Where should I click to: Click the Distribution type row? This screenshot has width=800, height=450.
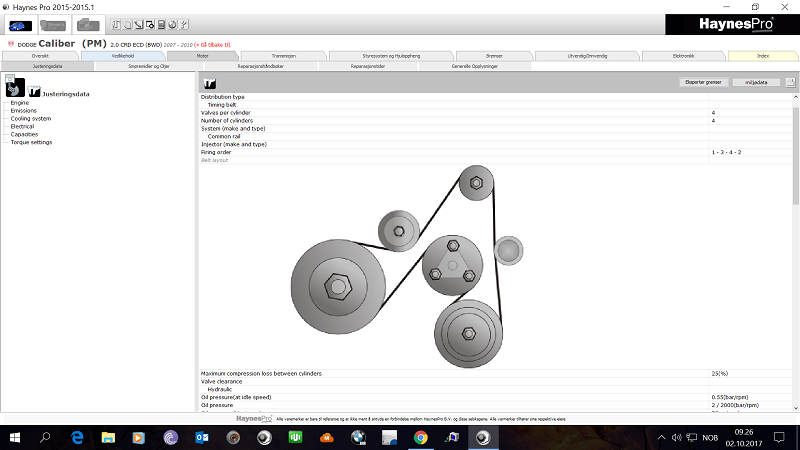click(x=495, y=97)
